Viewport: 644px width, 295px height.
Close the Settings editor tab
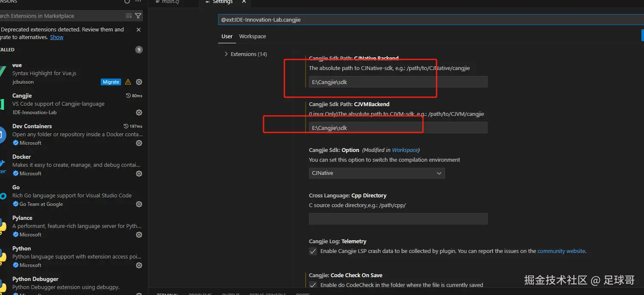pyautogui.click(x=244, y=2)
